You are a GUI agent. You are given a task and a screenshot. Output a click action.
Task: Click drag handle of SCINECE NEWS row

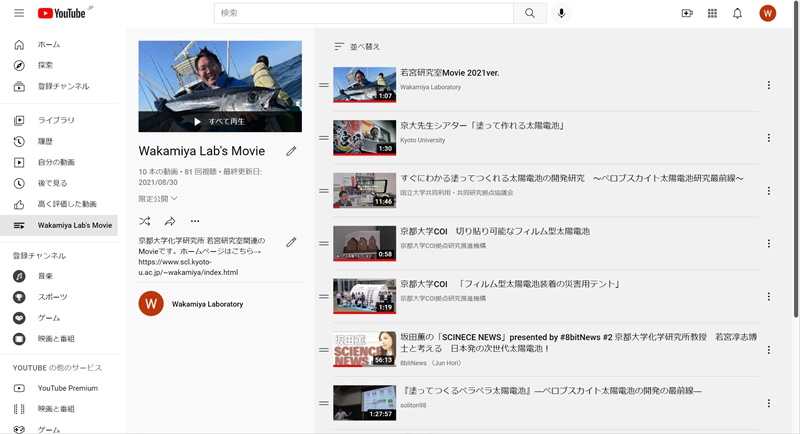(x=323, y=350)
